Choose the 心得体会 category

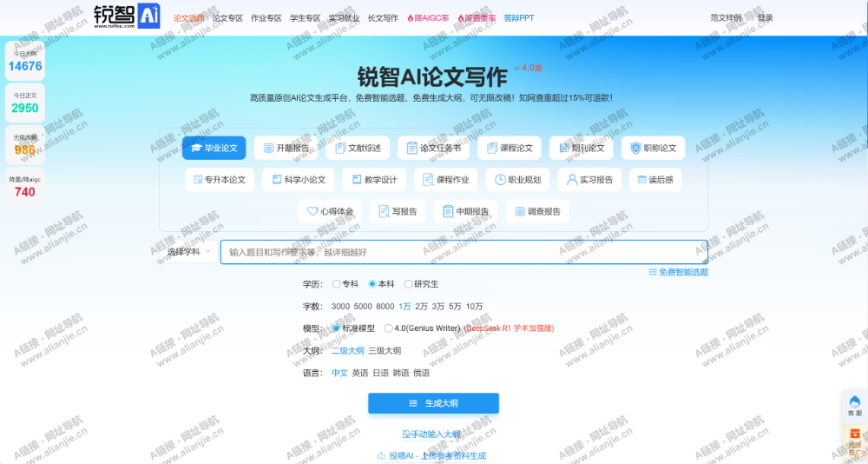point(330,211)
